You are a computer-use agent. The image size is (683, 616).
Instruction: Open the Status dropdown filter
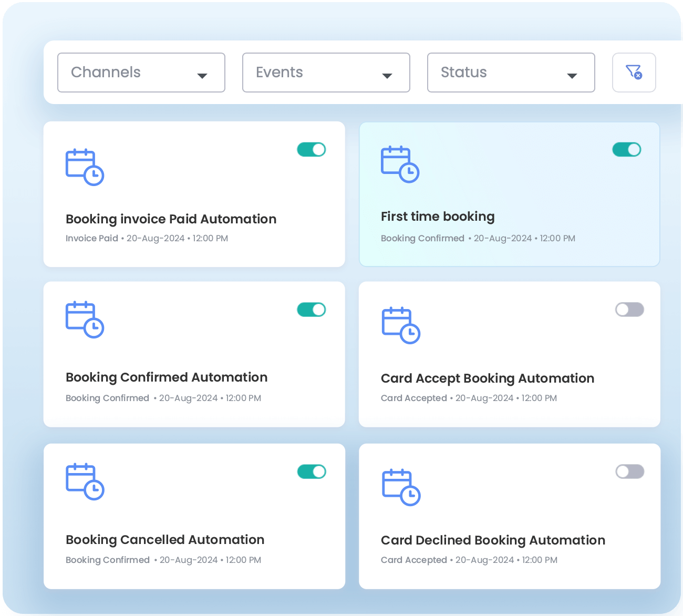tap(511, 73)
